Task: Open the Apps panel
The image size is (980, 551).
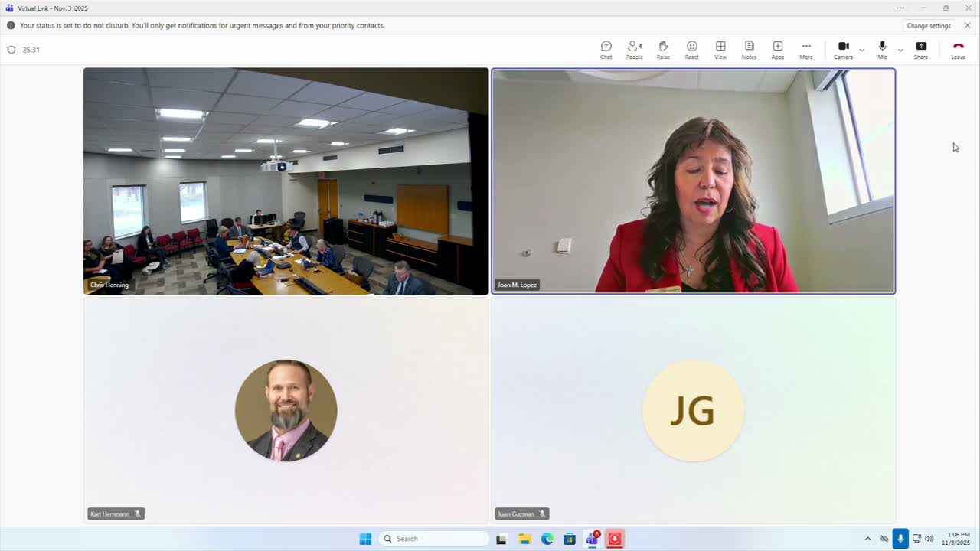Action: click(778, 50)
